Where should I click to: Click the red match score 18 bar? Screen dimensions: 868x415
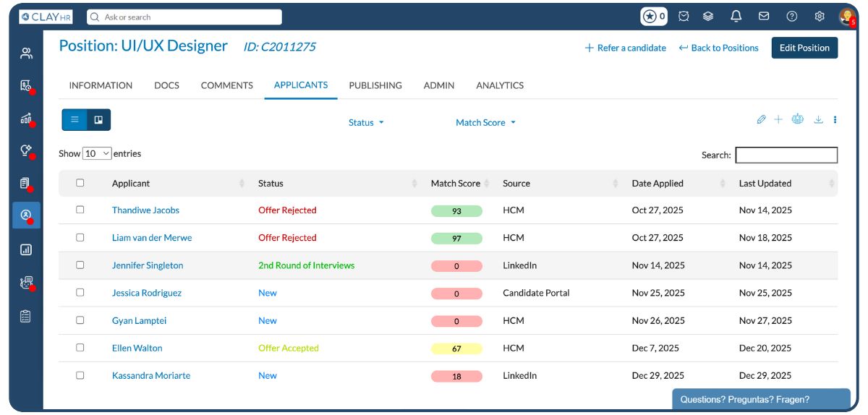click(x=456, y=376)
